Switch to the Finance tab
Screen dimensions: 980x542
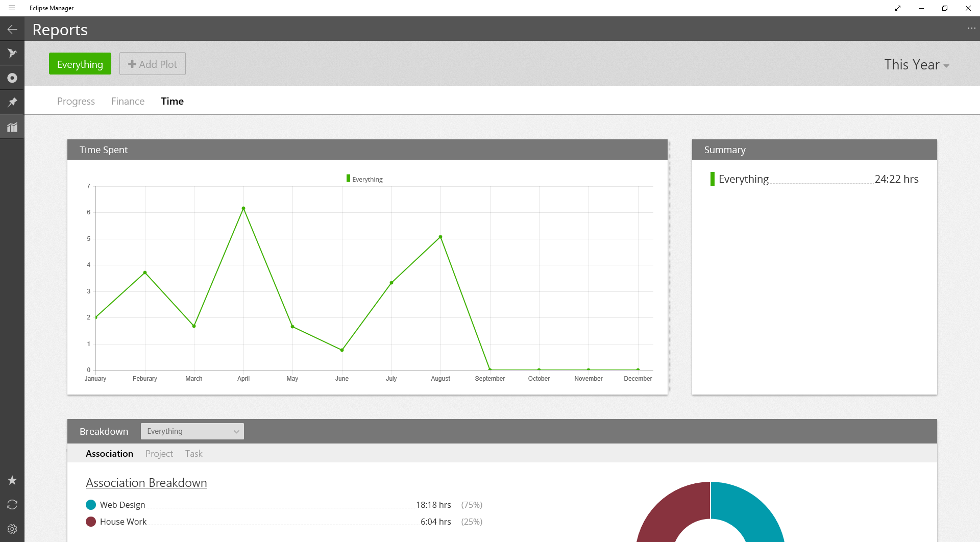pyautogui.click(x=128, y=101)
